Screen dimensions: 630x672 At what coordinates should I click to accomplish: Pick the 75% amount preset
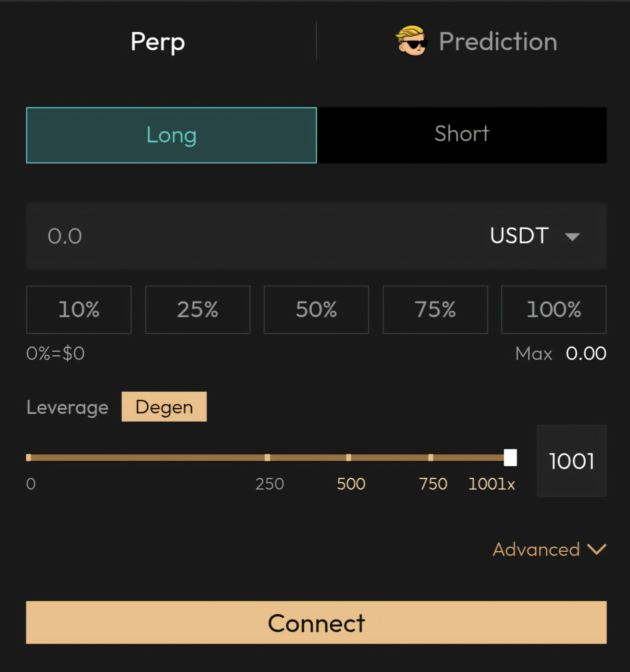(x=435, y=310)
